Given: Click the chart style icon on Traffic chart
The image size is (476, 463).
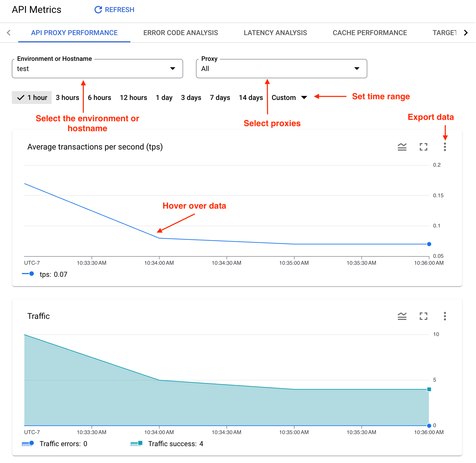Looking at the screenshot, I should [402, 316].
